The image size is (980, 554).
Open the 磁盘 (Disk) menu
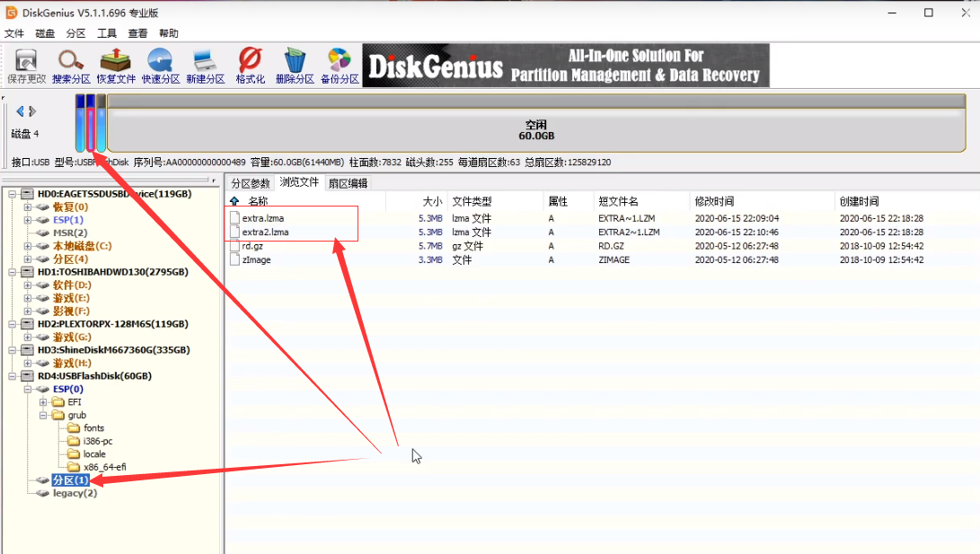pos(45,33)
